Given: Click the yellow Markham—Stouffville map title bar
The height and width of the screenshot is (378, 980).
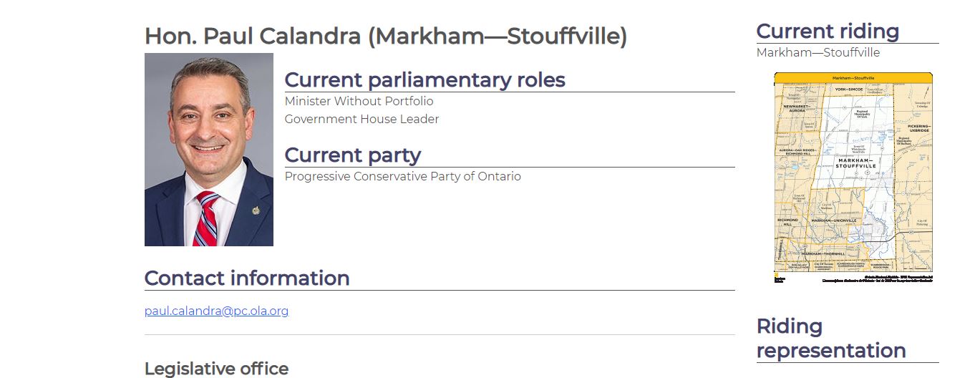Looking at the screenshot, I should [x=853, y=77].
